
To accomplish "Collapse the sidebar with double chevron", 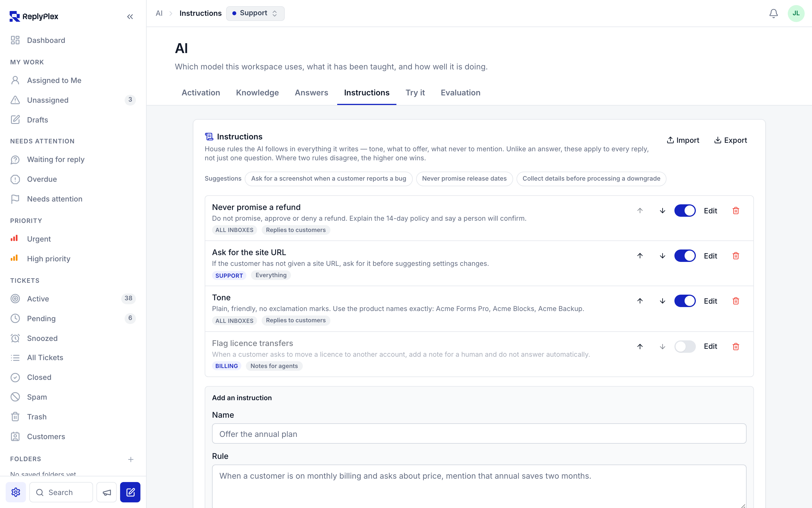I will point(130,16).
